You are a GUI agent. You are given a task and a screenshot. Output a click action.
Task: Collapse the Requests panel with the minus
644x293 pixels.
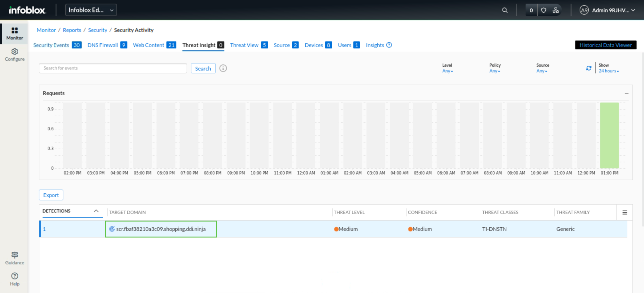point(626,93)
